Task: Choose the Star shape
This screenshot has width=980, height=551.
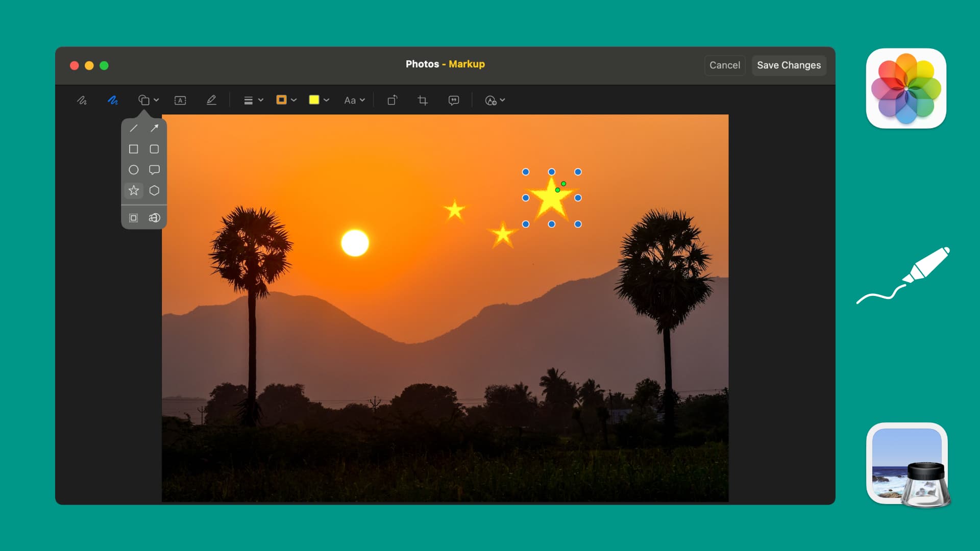Action: click(134, 190)
